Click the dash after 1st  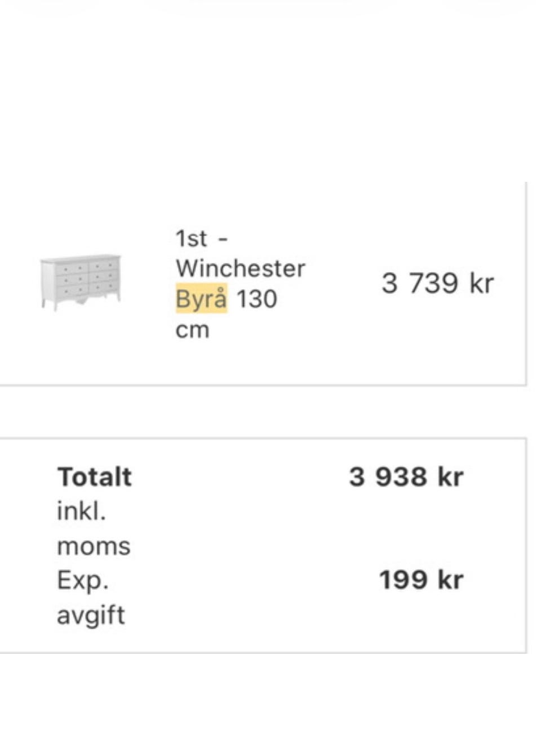[223, 239]
